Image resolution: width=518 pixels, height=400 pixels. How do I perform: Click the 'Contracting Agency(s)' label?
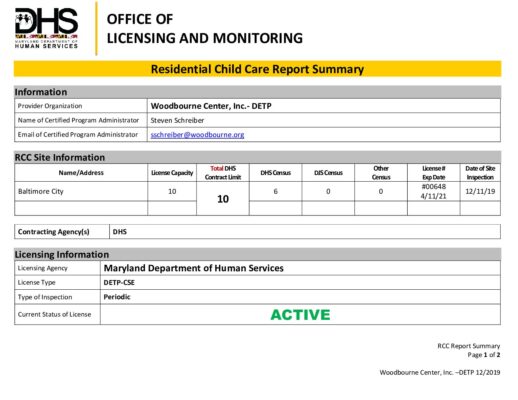[54, 232]
